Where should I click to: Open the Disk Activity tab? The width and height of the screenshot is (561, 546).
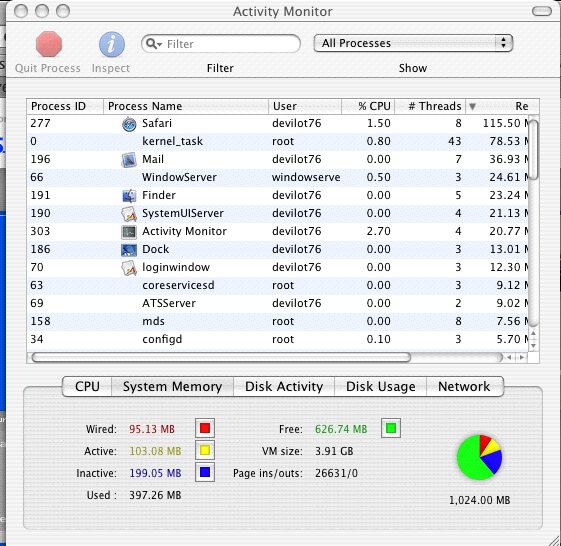tap(284, 386)
